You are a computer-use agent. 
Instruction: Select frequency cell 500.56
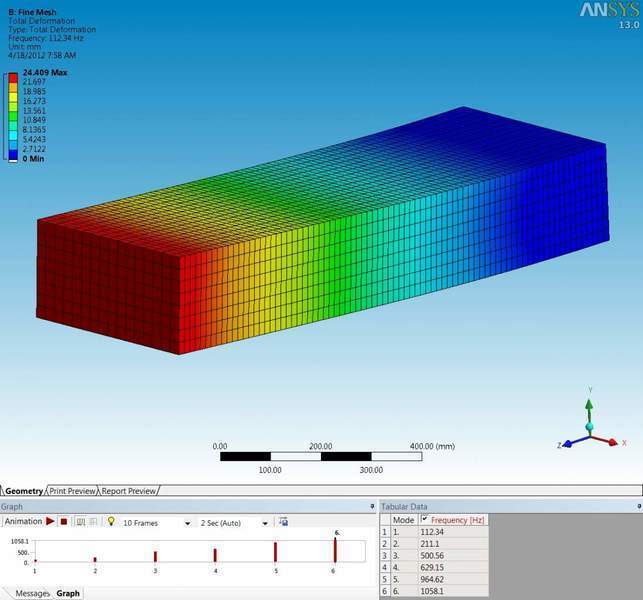[453, 556]
